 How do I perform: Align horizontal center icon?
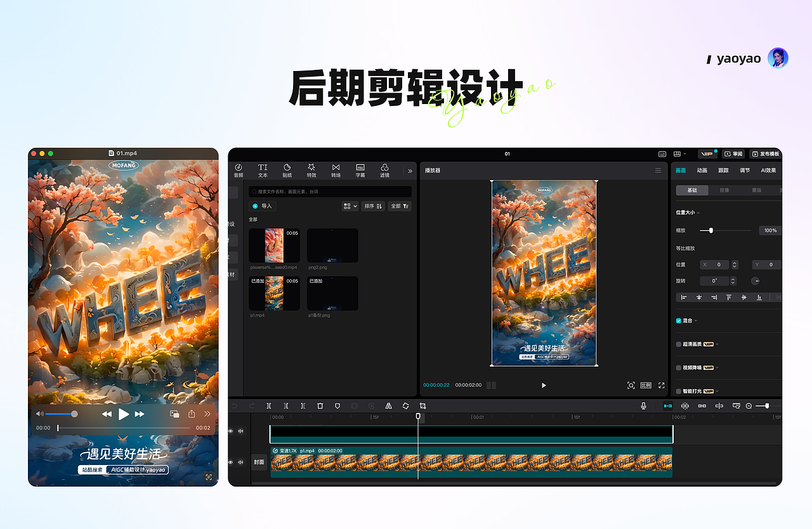tap(699, 297)
